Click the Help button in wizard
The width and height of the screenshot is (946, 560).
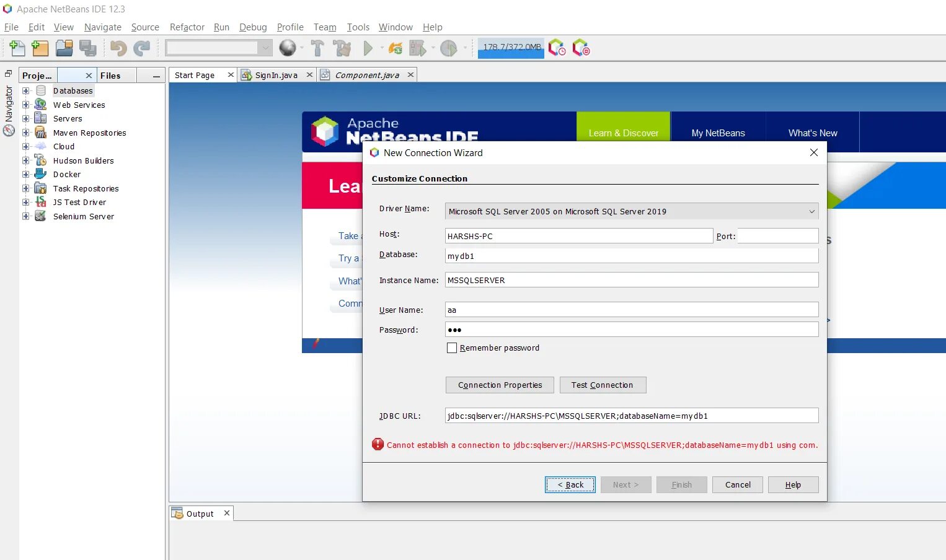793,484
